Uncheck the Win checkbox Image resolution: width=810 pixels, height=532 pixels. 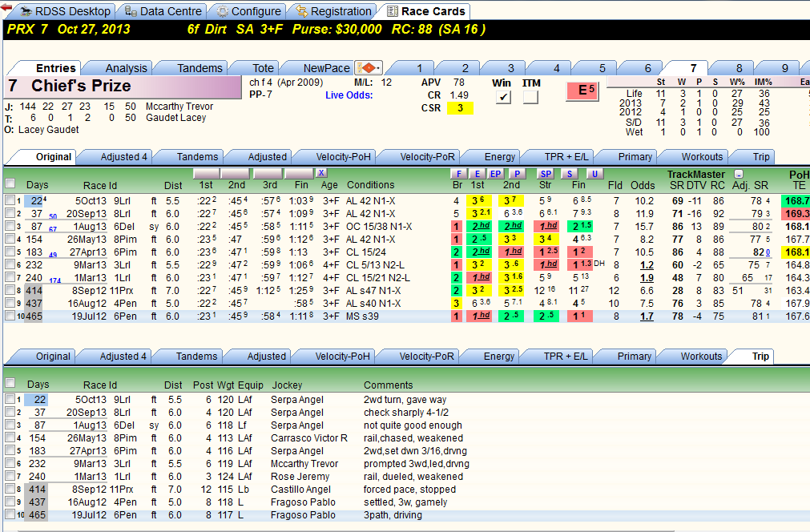[503, 97]
